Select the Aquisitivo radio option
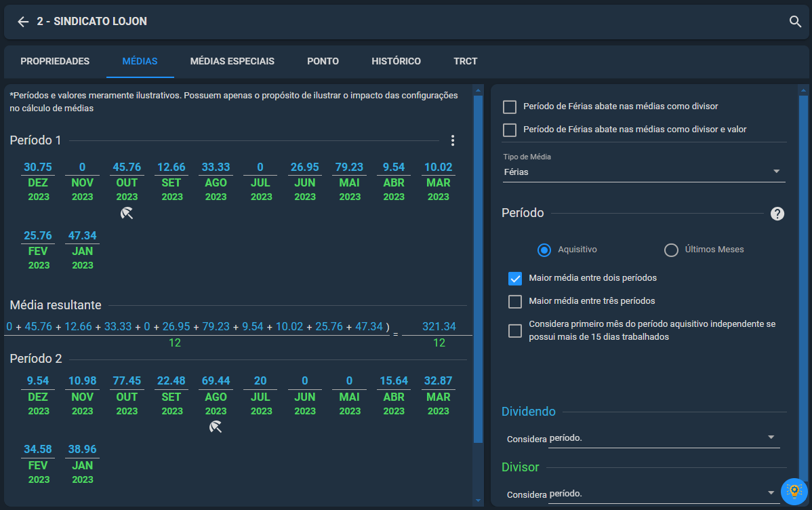The image size is (812, 510). pyautogui.click(x=544, y=250)
